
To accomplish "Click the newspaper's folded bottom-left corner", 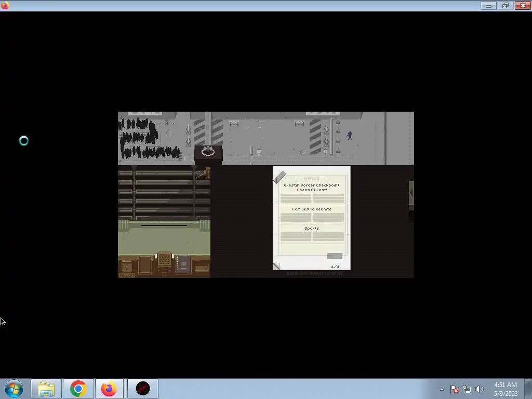I will 276,266.
